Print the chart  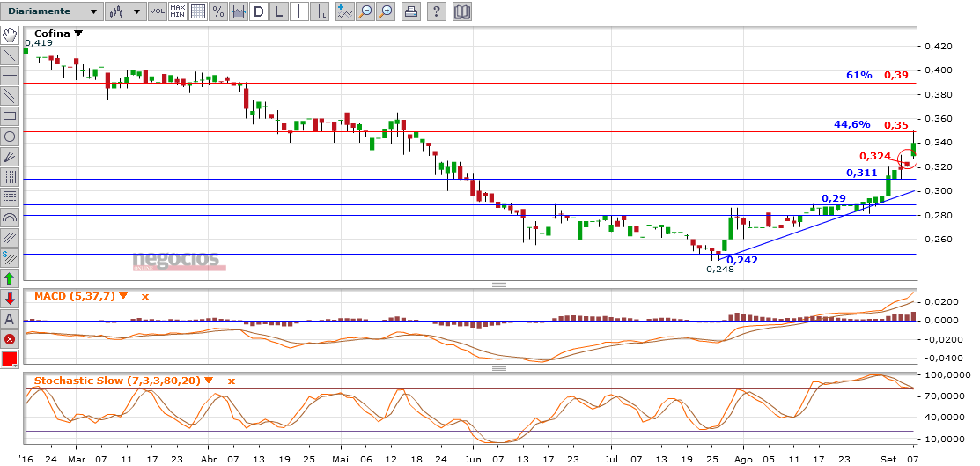pyautogui.click(x=410, y=11)
